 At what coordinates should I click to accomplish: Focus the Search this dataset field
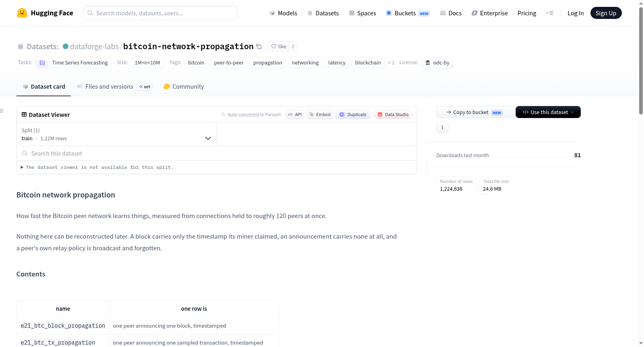click(x=217, y=153)
